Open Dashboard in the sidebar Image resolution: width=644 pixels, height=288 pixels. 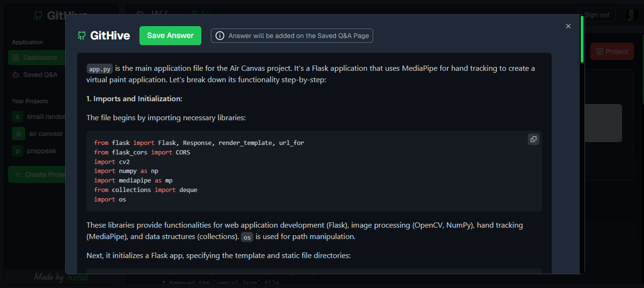[x=37, y=58]
